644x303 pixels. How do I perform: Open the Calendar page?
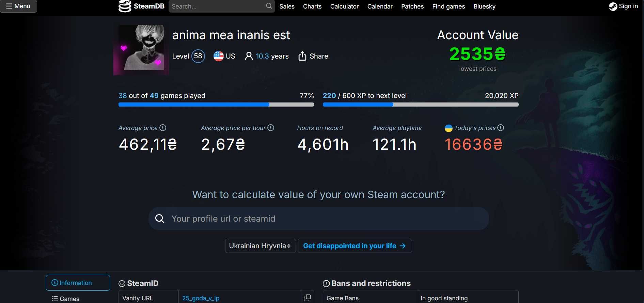coord(380,6)
